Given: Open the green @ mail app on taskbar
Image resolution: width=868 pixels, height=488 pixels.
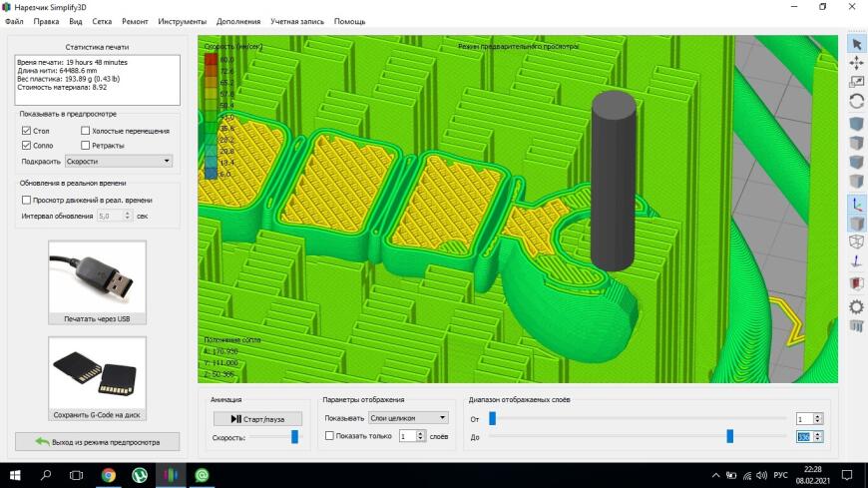Looking at the screenshot, I should pyautogui.click(x=202, y=475).
